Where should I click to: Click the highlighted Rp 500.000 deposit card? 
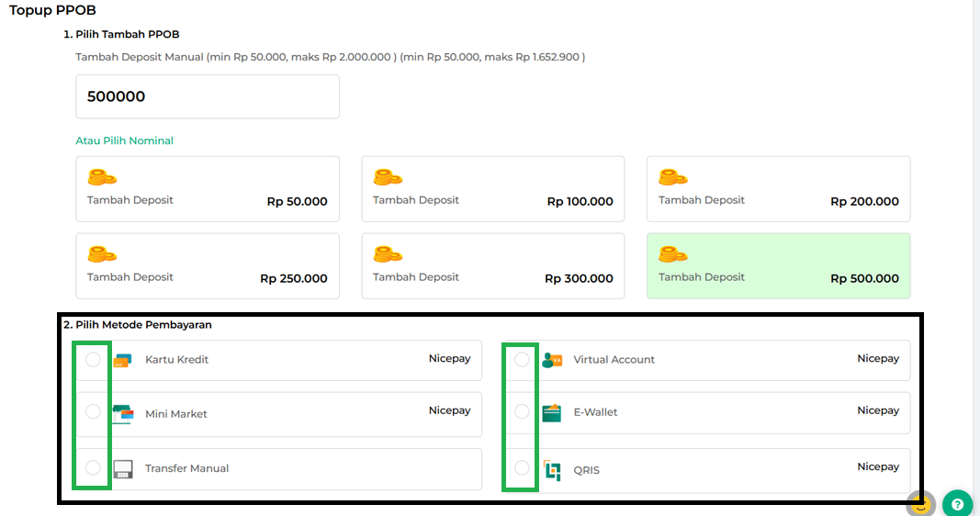[778, 266]
